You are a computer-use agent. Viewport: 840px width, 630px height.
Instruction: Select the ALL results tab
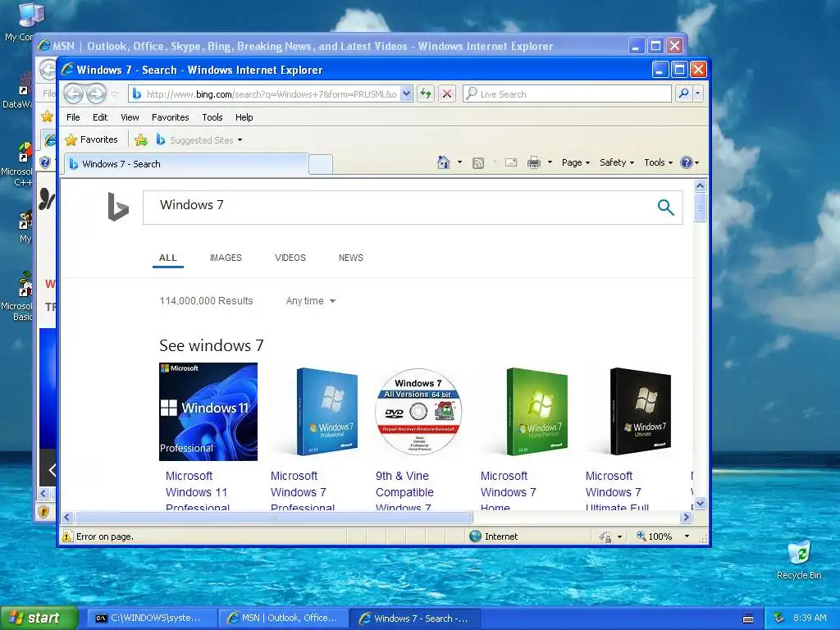(167, 258)
